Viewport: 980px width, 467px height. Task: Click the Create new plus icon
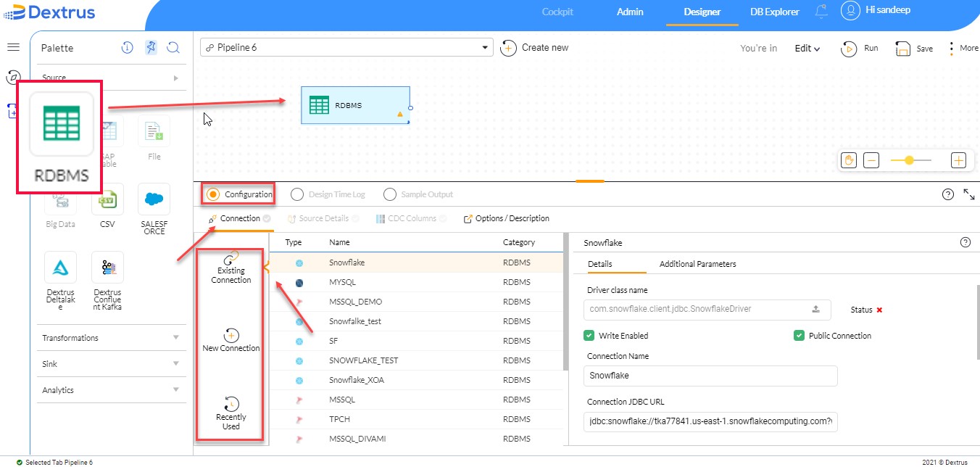[x=508, y=48]
